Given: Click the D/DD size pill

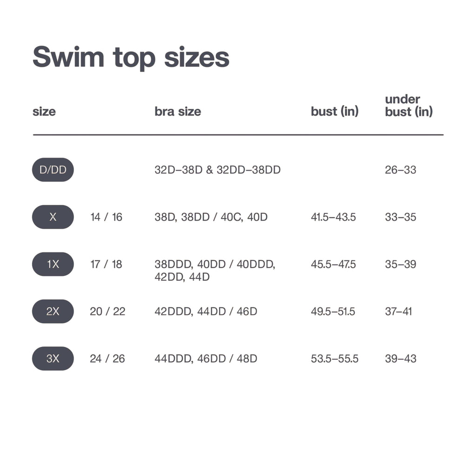Looking at the screenshot, I should coord(53,170).
